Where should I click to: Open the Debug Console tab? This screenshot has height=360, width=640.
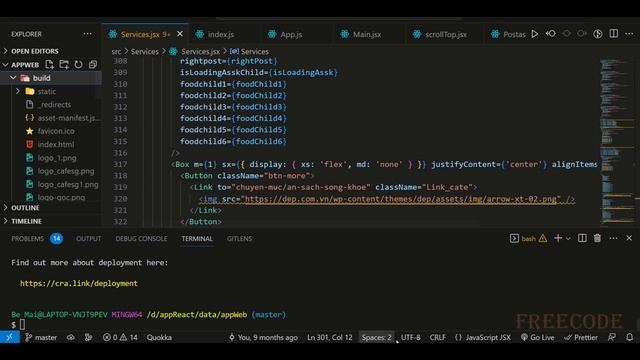[141, 238]
